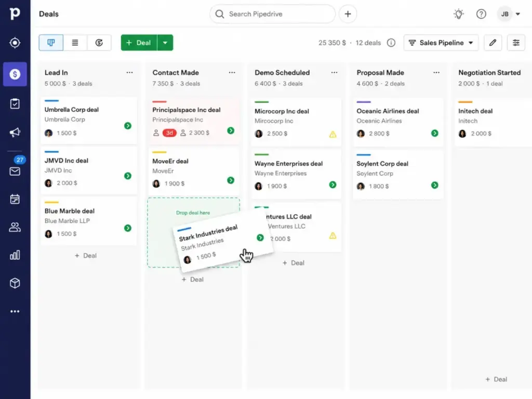Click Ventures LLC deal warning triangle
The height and width of the screenshot is (399, 532).
pyautogui.click(x=333, y=235)
